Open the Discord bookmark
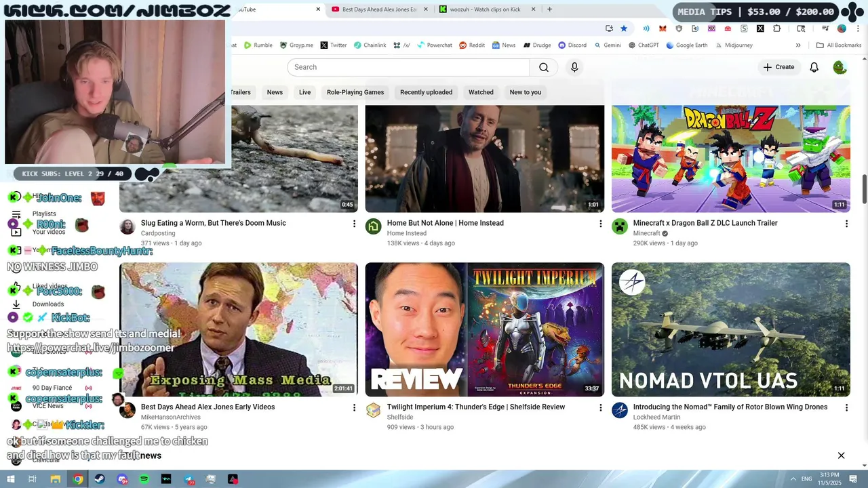Screen dimensions: 868x488 572,45
